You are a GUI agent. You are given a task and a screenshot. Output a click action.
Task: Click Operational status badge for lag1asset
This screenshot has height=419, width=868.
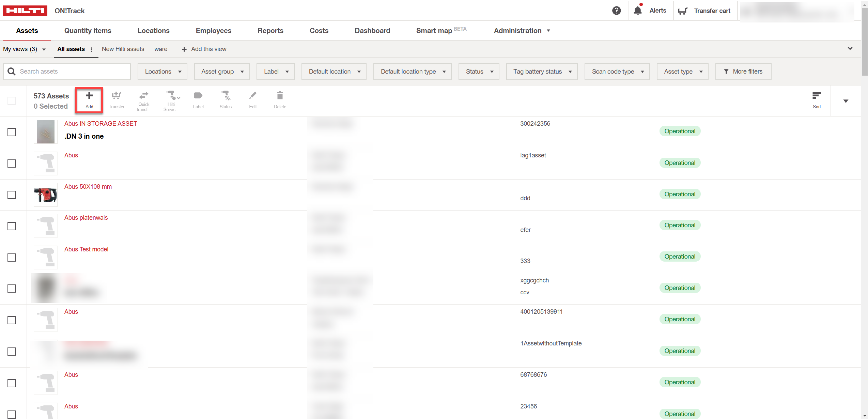pyautogui.click(x=680, y=163)
